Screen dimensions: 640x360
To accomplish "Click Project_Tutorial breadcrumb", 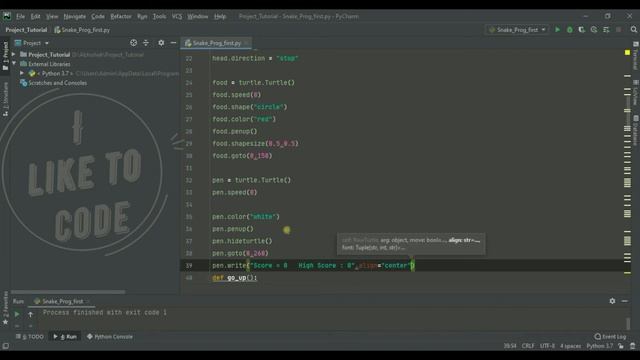I will (x=26, y=30).
